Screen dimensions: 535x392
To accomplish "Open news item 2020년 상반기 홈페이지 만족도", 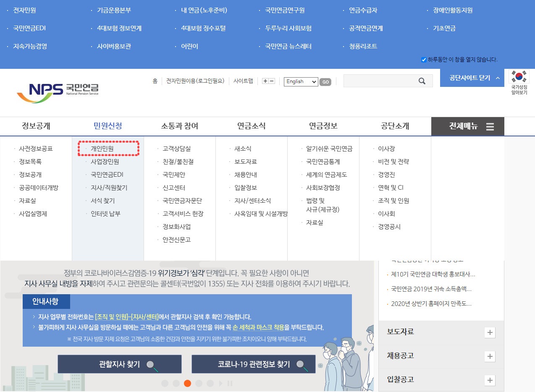I will point(431,303).
